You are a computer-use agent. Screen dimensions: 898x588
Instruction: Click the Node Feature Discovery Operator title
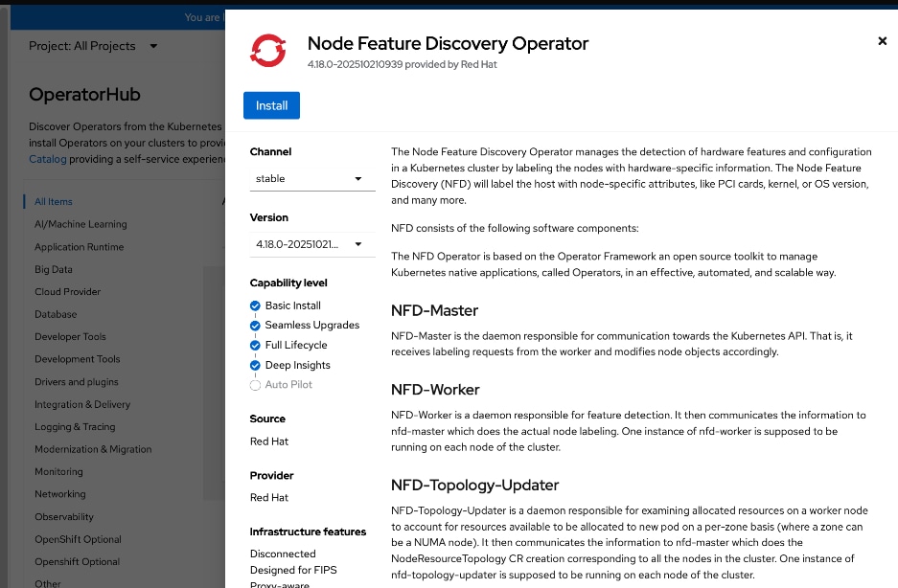click(x=448, y=43)
